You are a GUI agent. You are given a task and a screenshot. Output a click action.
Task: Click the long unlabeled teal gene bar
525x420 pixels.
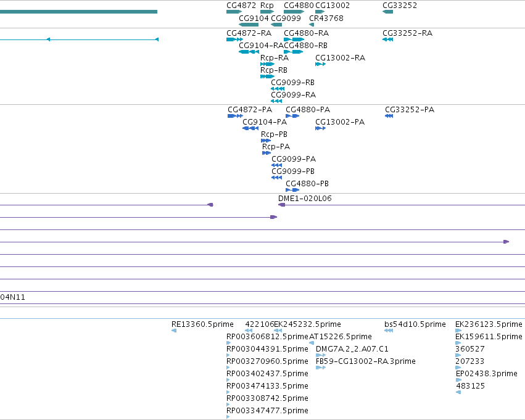(x=79, y=12)
